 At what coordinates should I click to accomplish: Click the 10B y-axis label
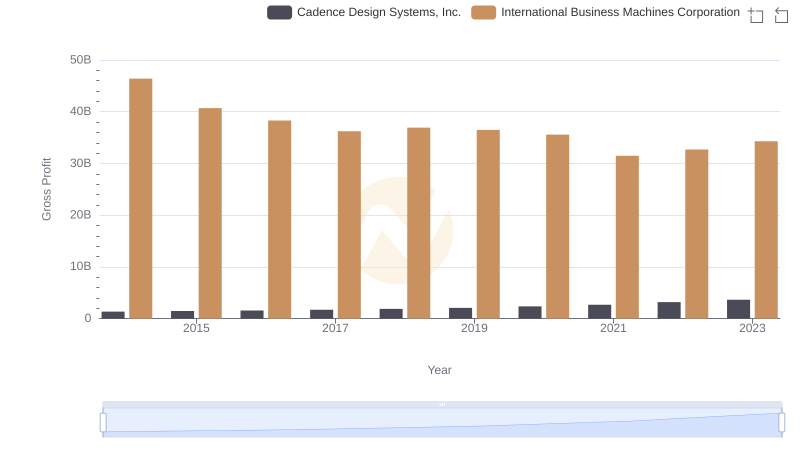[x=81, y=266]
